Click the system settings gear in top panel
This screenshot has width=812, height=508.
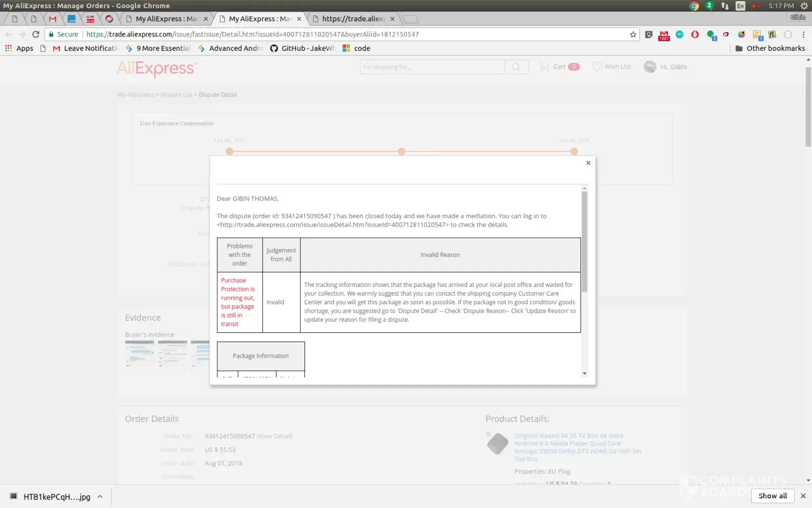[x=804, y=6]
